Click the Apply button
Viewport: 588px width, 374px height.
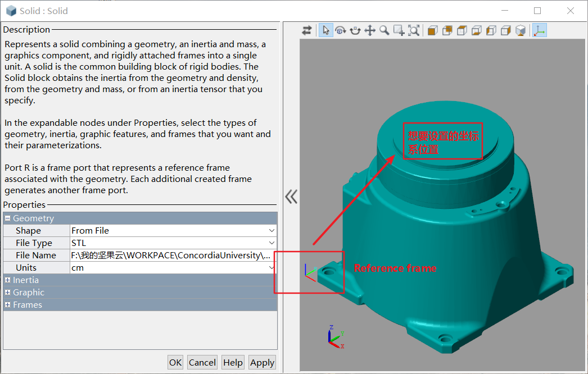click(262, 362)
